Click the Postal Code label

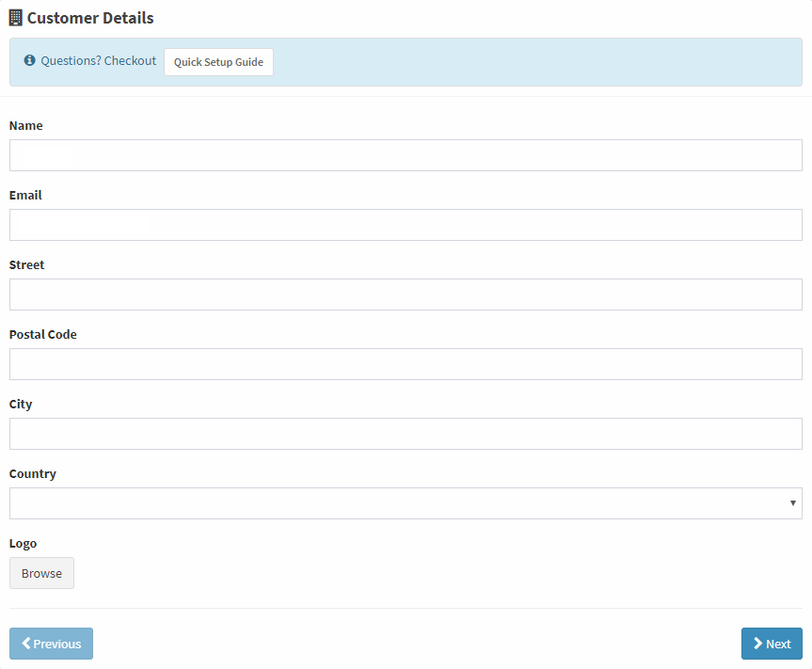(43, 335)
